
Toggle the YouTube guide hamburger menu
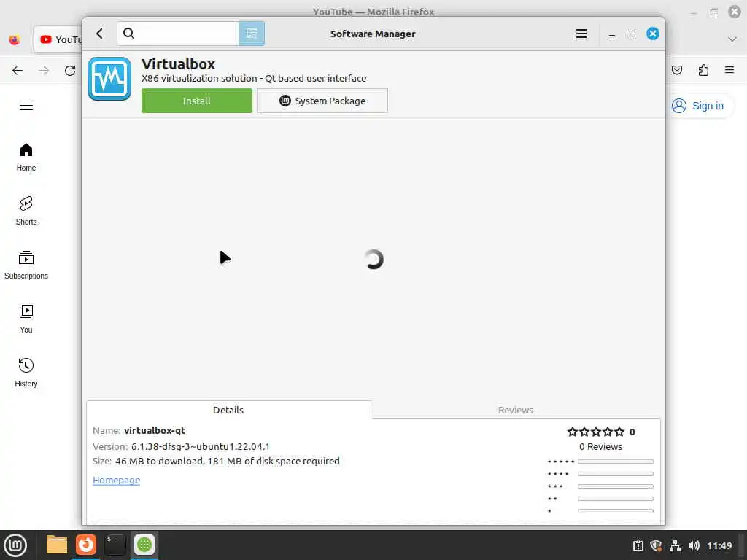[x=26, y=105]
